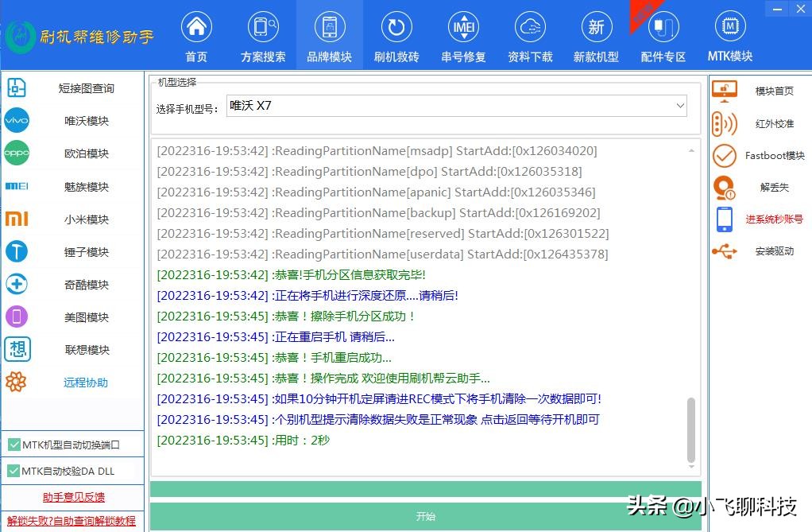Open the 助手意见反馈 feedback link

[x=73, y=497]
